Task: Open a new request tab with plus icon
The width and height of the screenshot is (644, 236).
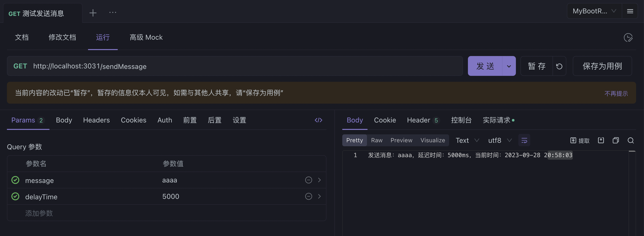Action: pos(93,13)
